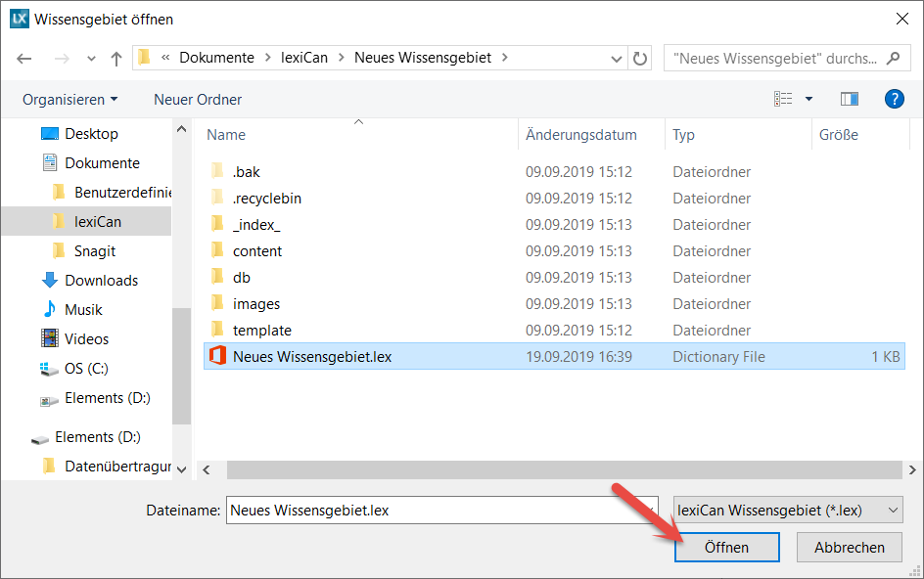The image size is (924, 579).
Task: Select Downloads in the navigation pane
Action: click(x=101, y=281)
